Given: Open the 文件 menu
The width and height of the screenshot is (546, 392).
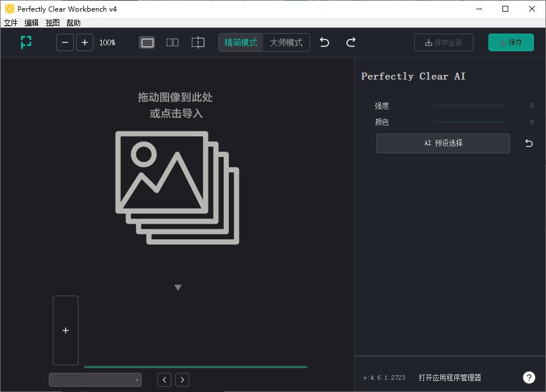Looking at the screenshot, I should point(10,23).
